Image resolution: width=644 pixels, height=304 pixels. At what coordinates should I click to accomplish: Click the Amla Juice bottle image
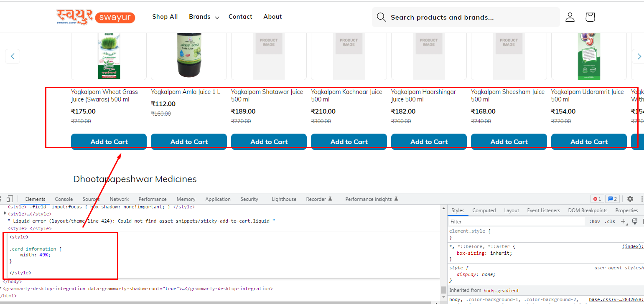coord(189,56)
